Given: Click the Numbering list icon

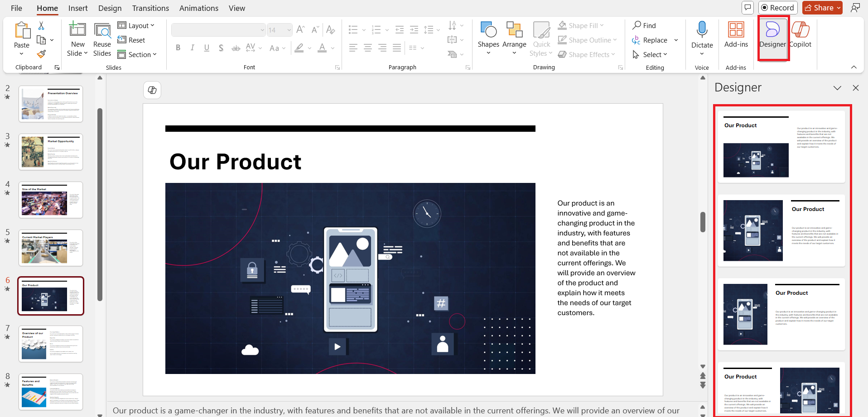Looking at the screenshot, I should pyautogui.click(x=376, y=30).
